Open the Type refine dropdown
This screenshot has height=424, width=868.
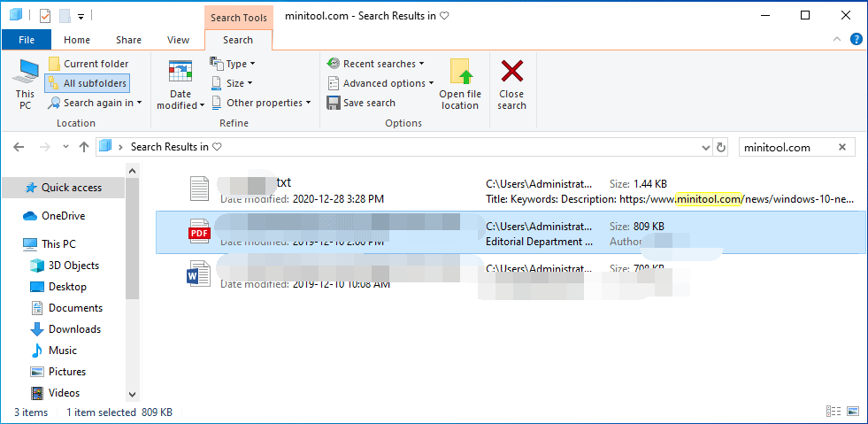(x=233, y=64)
